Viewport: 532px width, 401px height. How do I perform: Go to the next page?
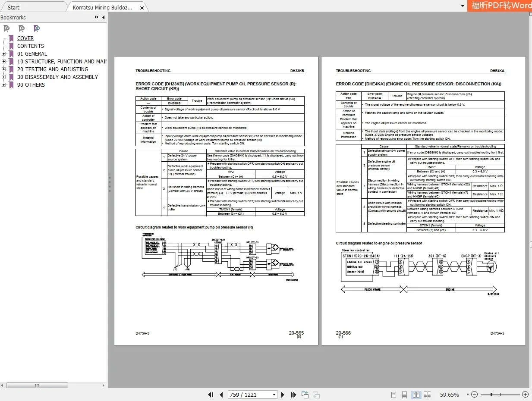pyautogui.click(x=283, y=395)
